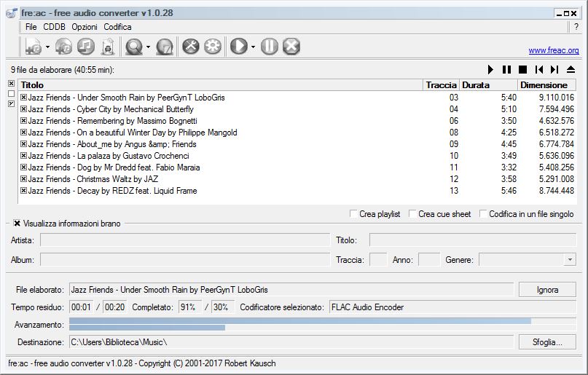Viewport: 588px width, 375px height.
Task: Click the Add audio files toolbar icon
Action: [x=34, y=47]
